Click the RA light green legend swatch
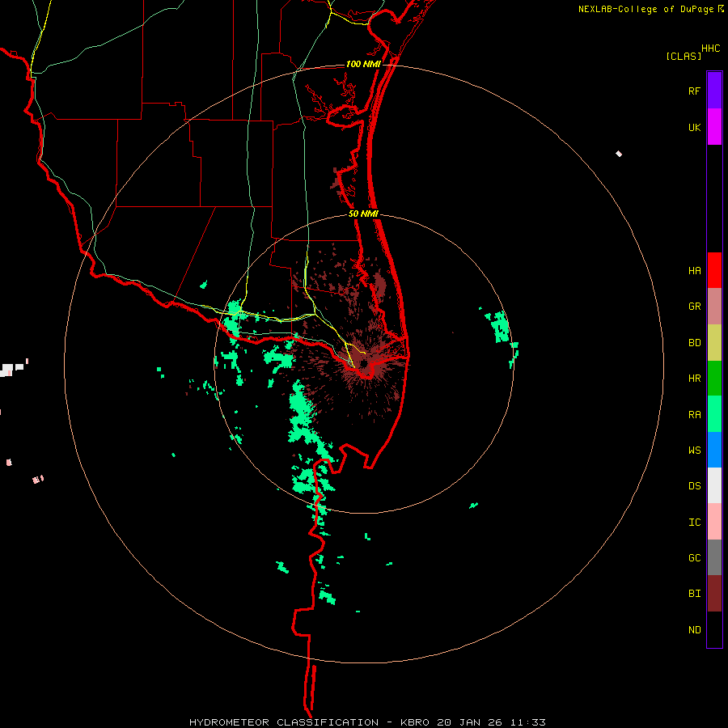 pos(714,414)
